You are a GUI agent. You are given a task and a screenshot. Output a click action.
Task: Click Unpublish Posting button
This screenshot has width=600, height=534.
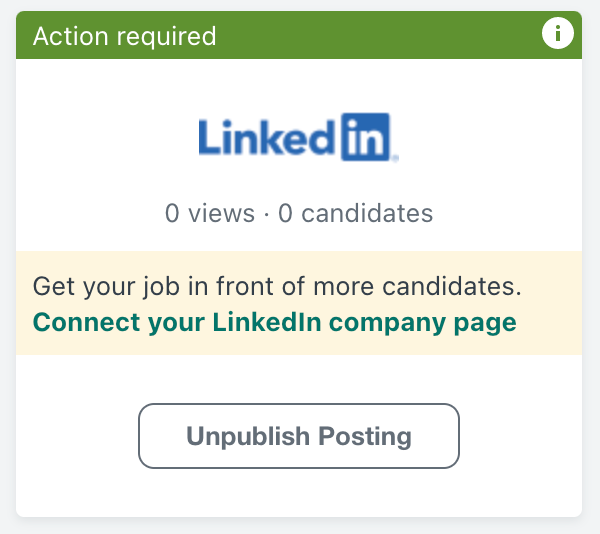point(299,436)
